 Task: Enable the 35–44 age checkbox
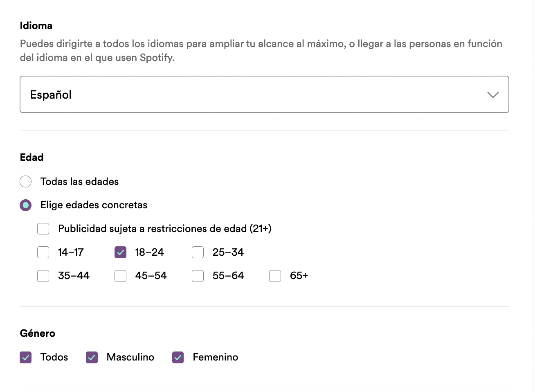[43, 276]
